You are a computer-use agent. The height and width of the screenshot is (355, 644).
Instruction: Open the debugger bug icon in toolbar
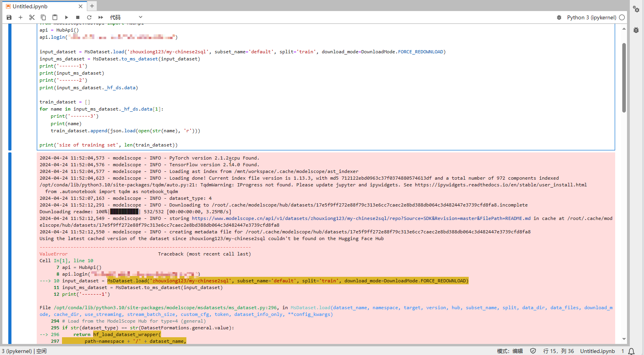click(559, 17)
